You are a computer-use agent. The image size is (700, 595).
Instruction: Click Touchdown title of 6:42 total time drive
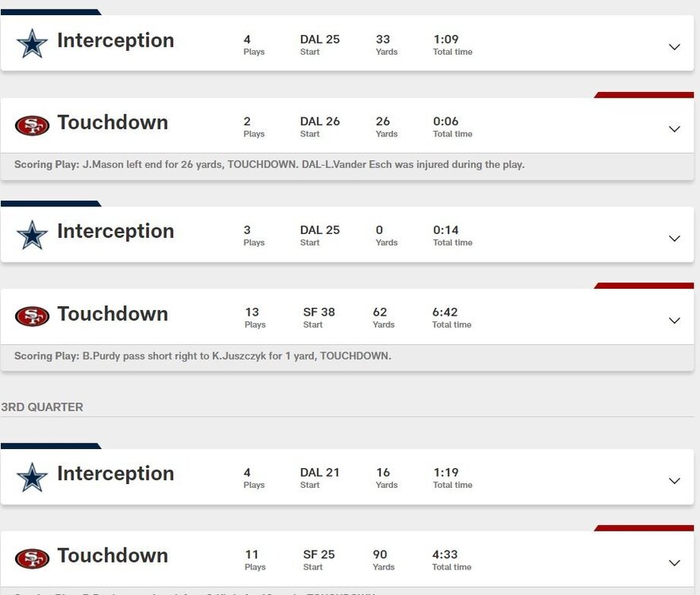click(x=113, y=313)
